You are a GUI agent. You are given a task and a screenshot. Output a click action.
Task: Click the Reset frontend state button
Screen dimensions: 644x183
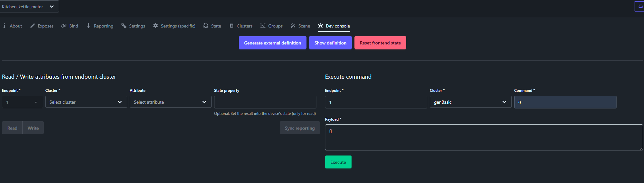pos(380,43)
